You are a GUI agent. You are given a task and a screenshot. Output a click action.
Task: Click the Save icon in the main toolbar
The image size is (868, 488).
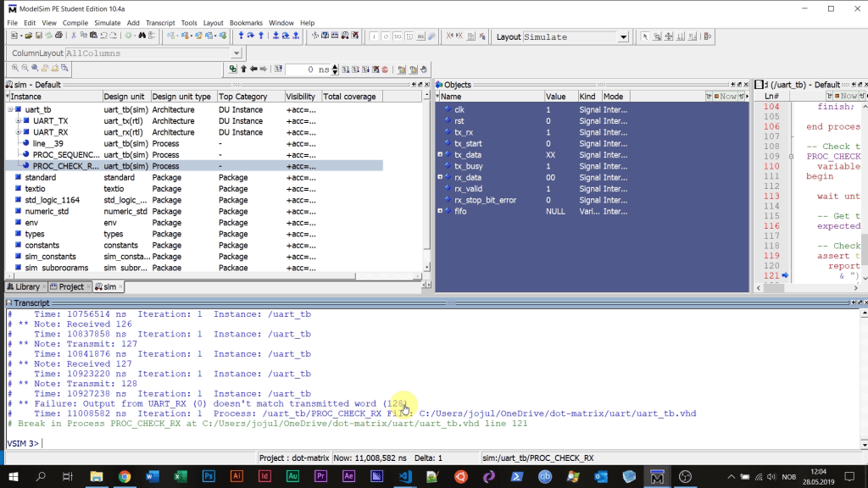tap(39, 36)
